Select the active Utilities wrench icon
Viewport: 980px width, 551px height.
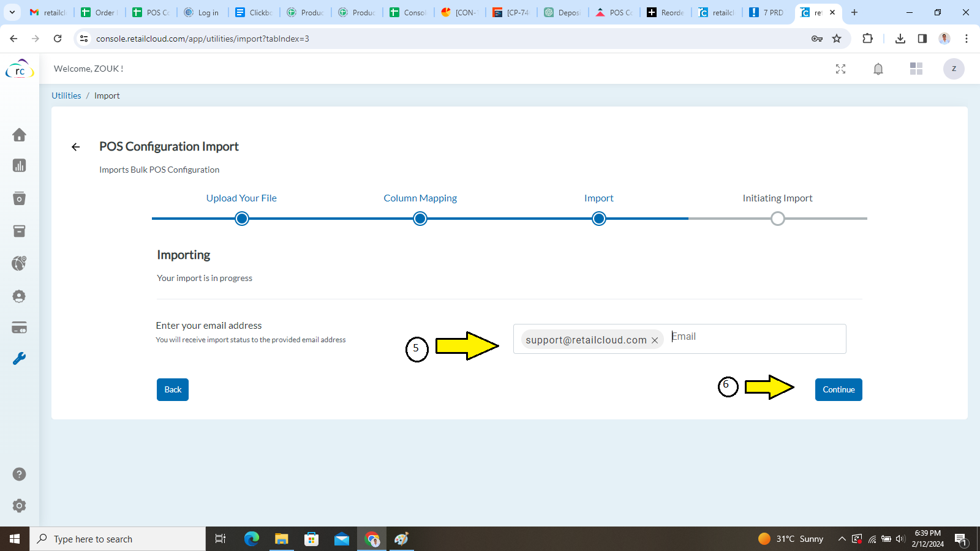tap(19, 358)
